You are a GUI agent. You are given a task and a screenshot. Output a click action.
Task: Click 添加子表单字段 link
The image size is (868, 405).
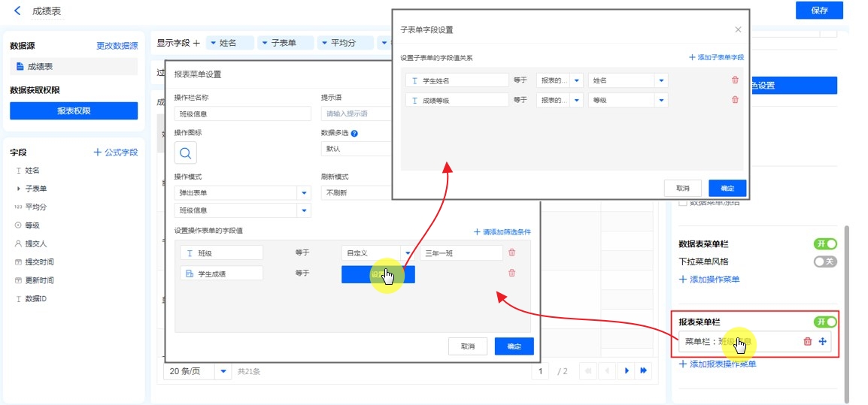pos(715,58)
